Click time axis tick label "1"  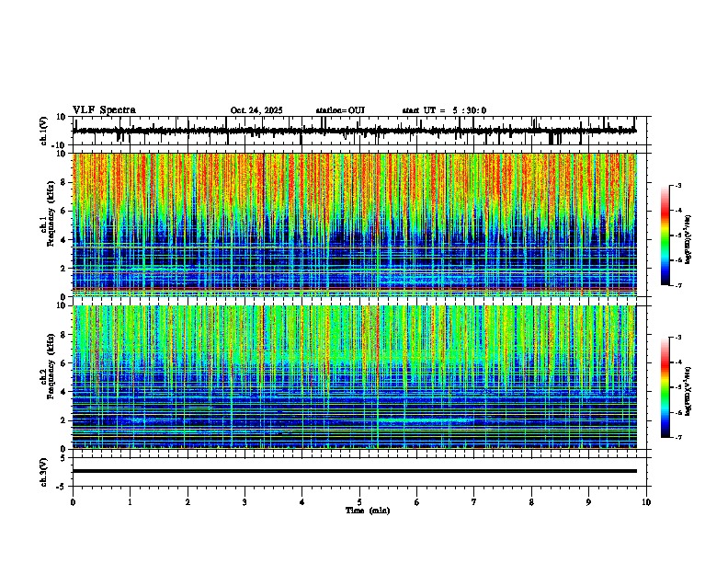[130, 502]
